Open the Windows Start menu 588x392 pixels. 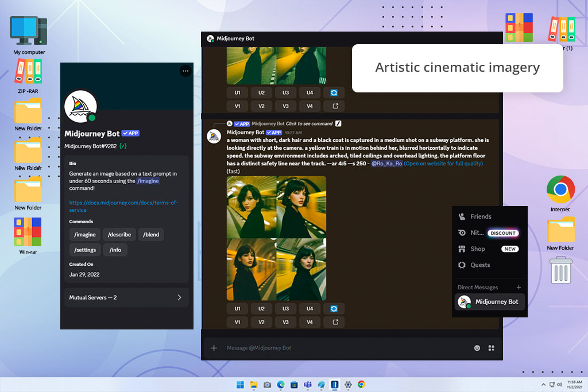(x=240, y=385)
